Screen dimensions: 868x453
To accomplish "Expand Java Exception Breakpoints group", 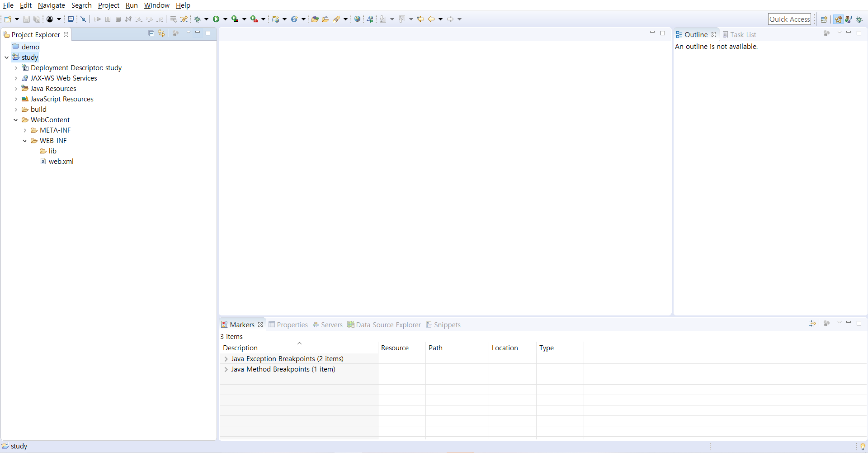I will 226,359.
